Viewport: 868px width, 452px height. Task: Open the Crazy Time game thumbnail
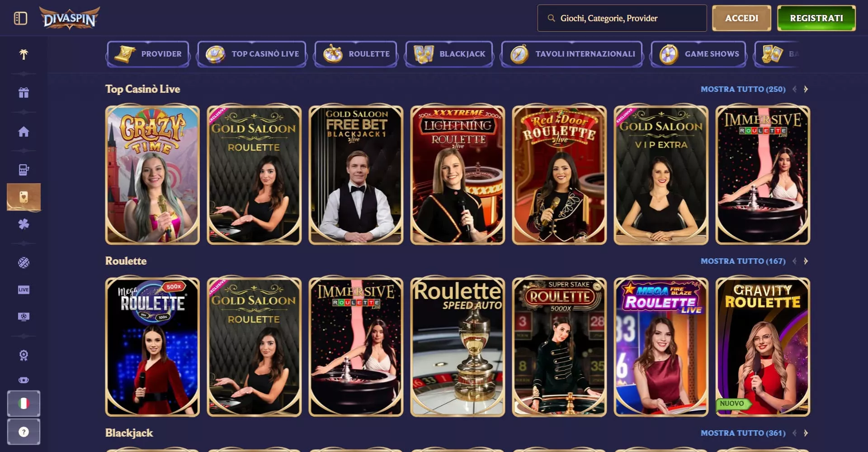(152, 175)
